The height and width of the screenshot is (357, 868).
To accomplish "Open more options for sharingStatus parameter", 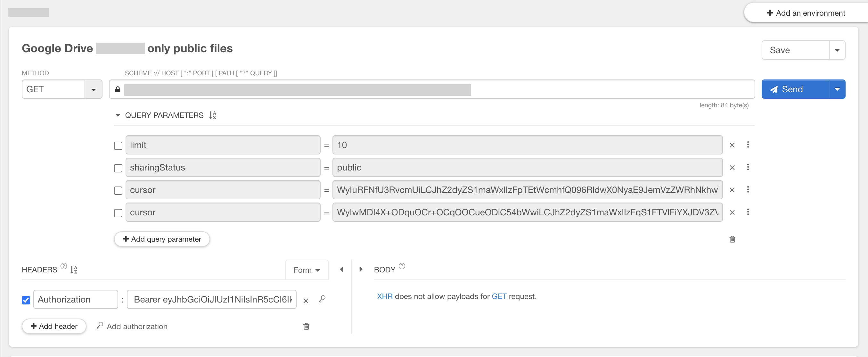I will coord(748,167).
